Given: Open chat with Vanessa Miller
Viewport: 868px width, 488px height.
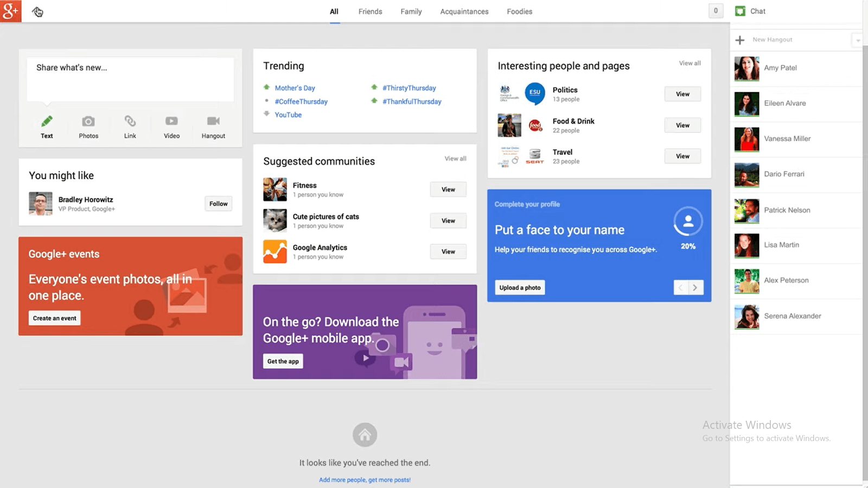Looking at the screenshot, I should (796, 139).
